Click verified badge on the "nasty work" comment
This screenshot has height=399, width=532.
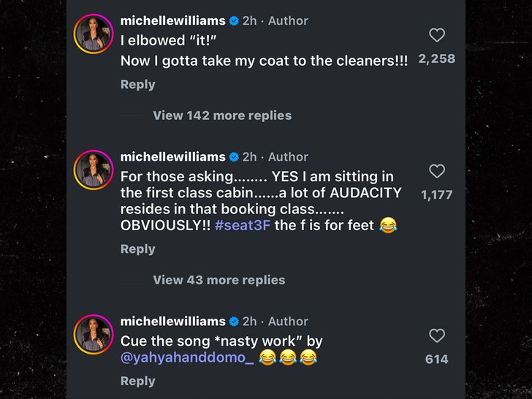click(x=234, y=322)
